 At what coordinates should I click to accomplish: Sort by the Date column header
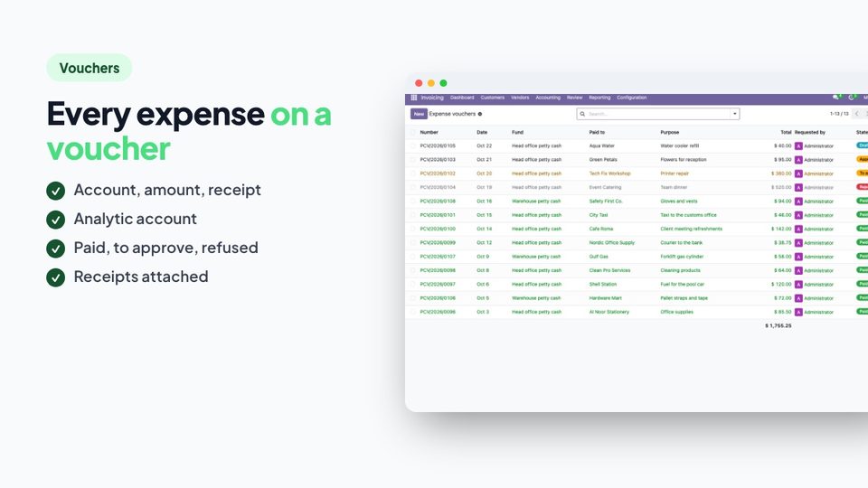point(482,132)
